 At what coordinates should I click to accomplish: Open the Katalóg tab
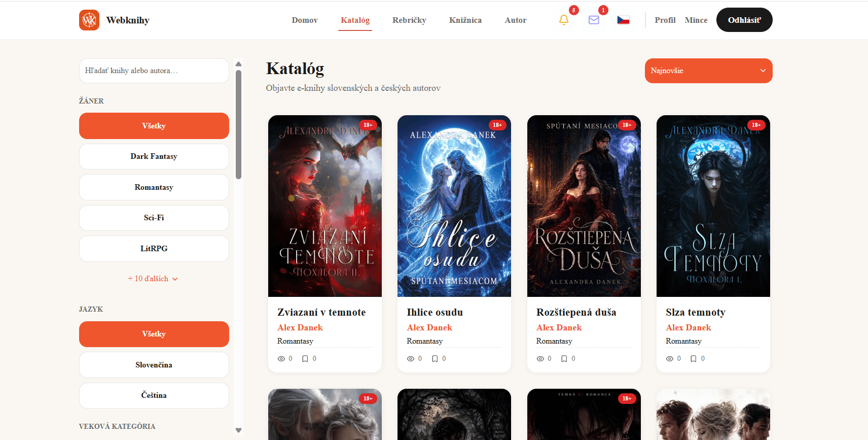coord(355,20)
